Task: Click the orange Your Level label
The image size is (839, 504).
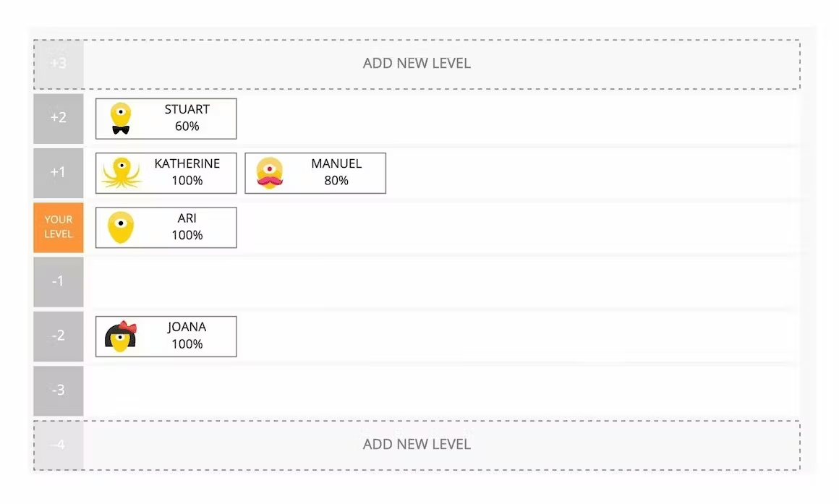Action: coord(59,227)
